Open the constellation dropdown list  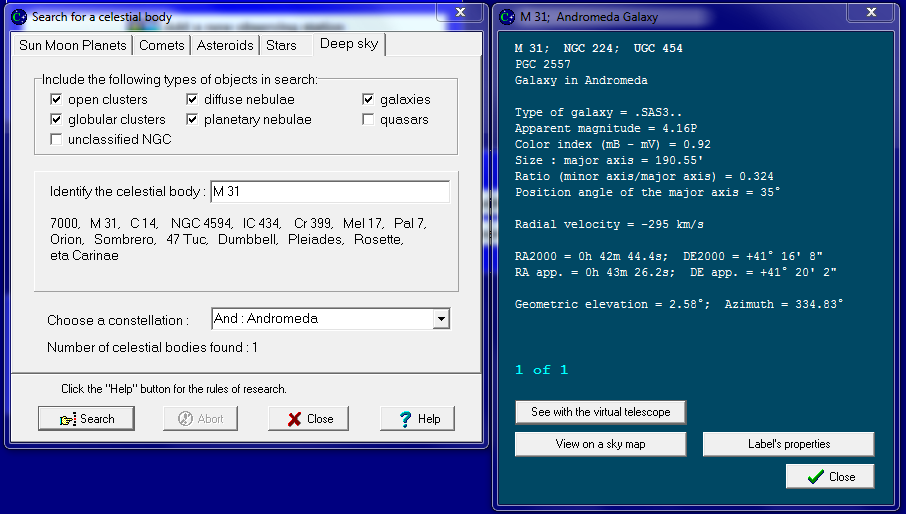[x=440, y=319]
